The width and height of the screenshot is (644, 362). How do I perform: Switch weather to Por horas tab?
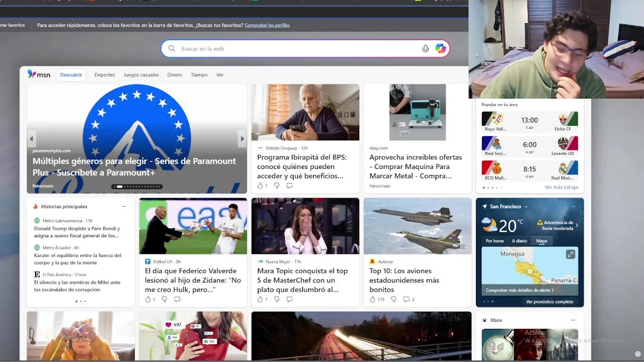(495, 241)
